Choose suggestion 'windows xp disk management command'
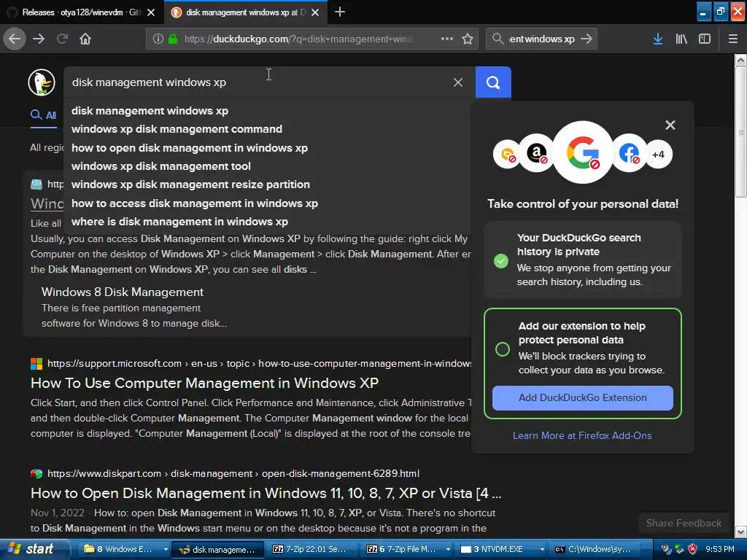The image size is (747, 560). 177,129
